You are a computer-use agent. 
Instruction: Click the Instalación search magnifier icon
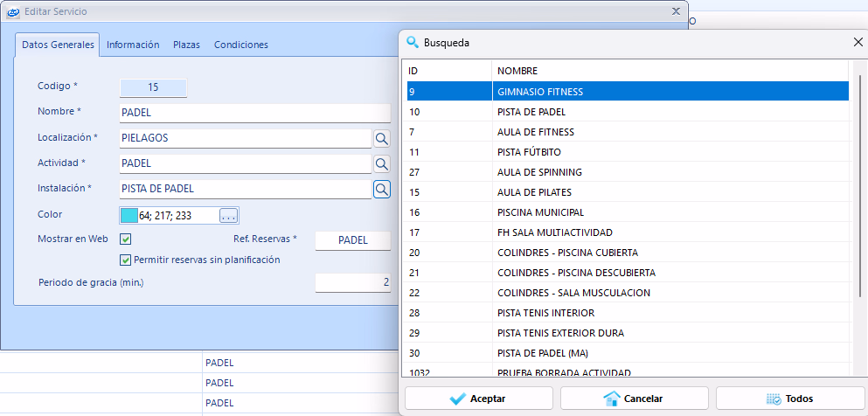pos(381,189)
